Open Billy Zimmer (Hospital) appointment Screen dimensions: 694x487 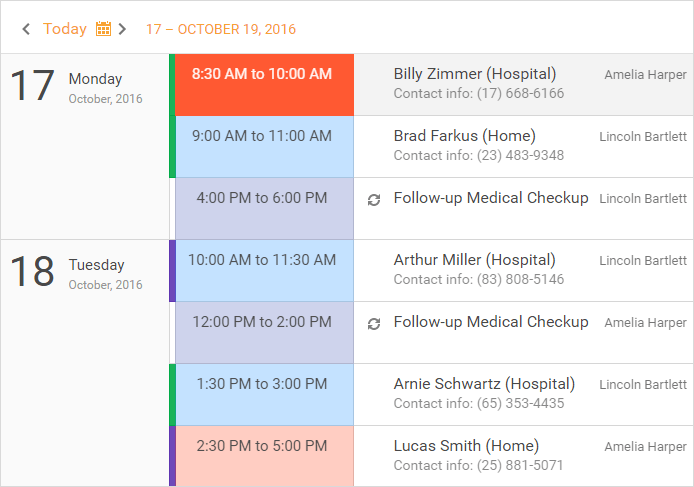pos(475,74)
